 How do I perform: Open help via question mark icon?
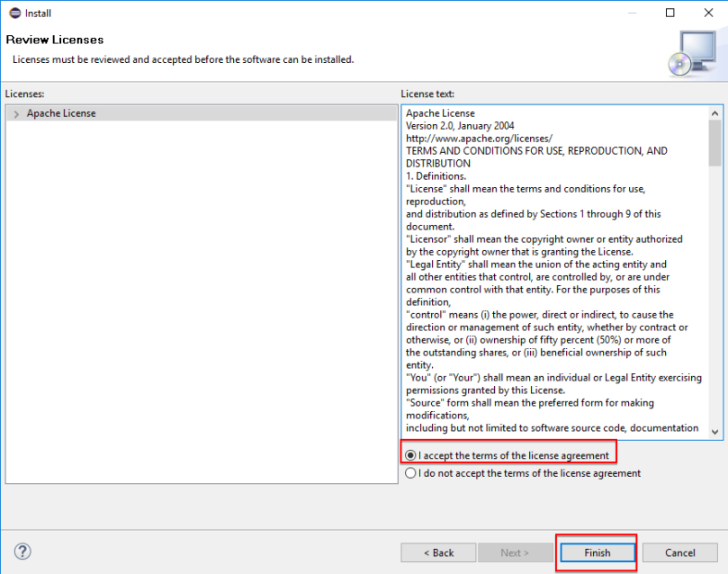(x=22, y=552)
